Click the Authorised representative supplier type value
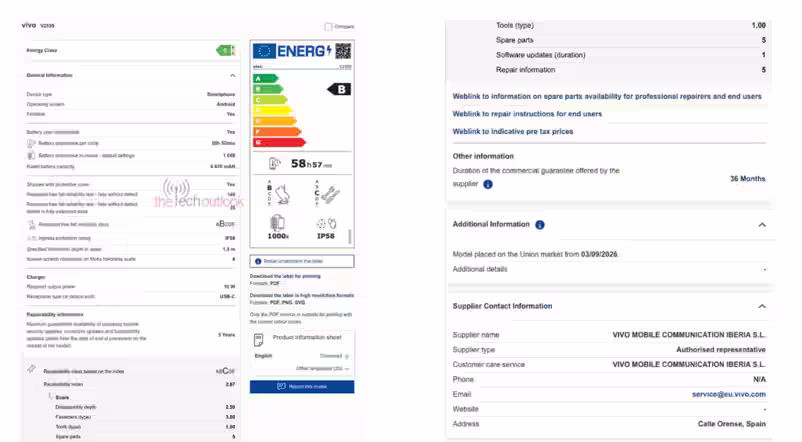This screenshot has width=802, height=442. click(x=721, y=350)
